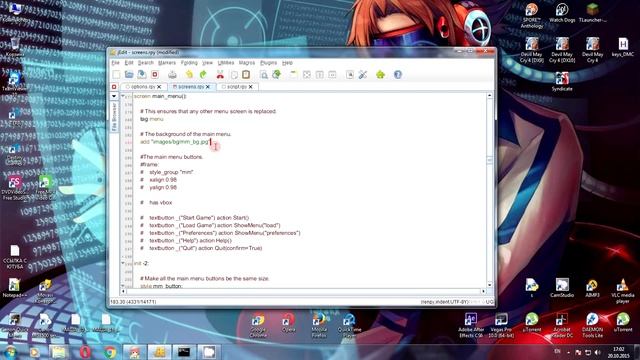Click the Notepad++ desktop icon

pos(14,288)
